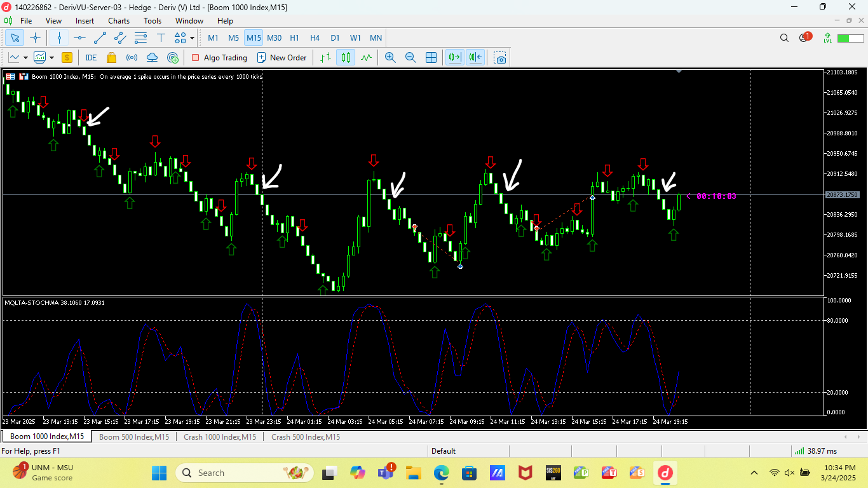The width and height of the screenshot is (868, 488).
Task: Select the crosshair tool
Action: coord(36,38)
